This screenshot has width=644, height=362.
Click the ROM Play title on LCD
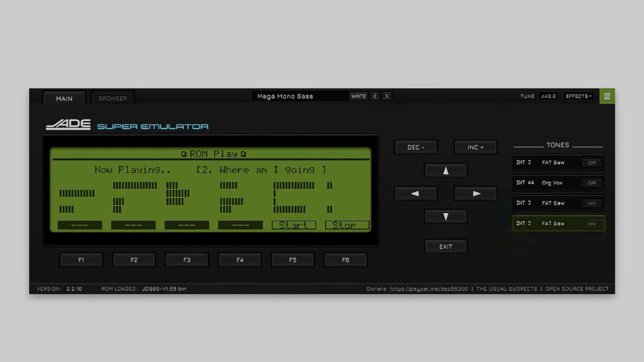(x=213, y=154)
